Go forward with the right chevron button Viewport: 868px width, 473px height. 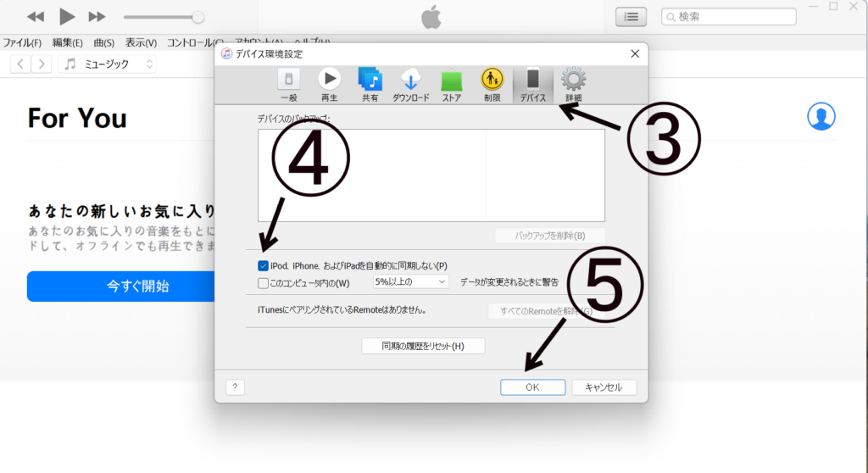point(42,64)
